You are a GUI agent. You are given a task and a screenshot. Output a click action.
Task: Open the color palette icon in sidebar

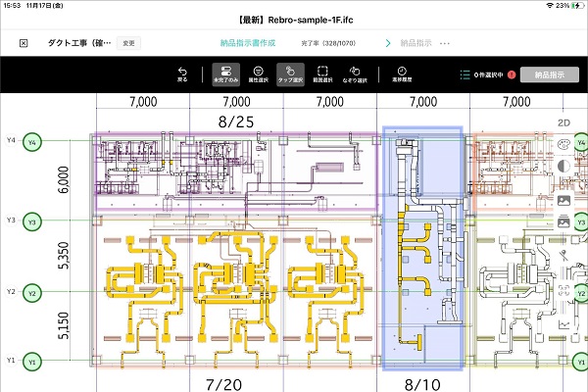[563, 145]
